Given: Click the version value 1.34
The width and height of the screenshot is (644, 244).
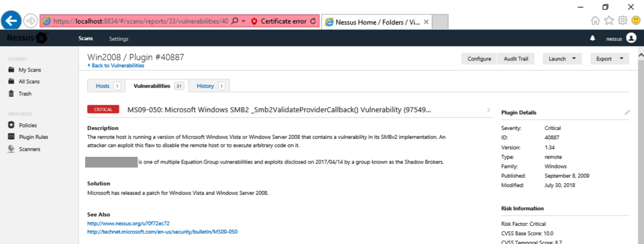Looking at the screenshot, I should (550, 148).
